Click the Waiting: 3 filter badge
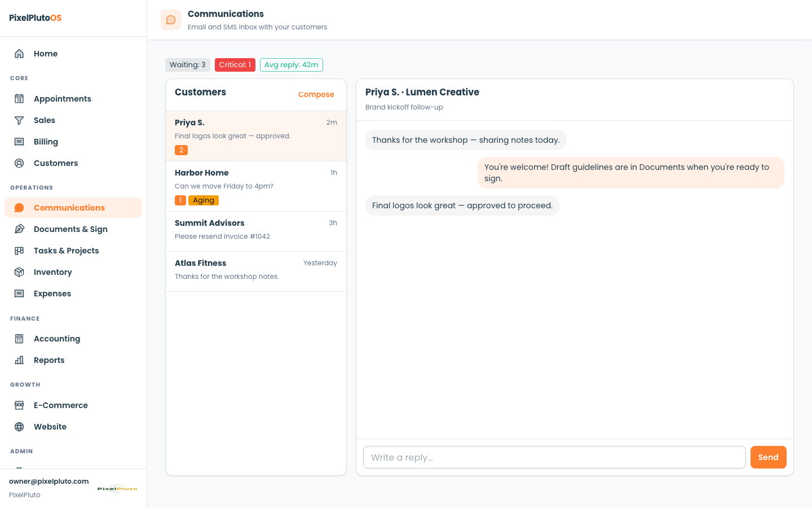The height and width of the screenshot is (508, 812). (188, 65)
